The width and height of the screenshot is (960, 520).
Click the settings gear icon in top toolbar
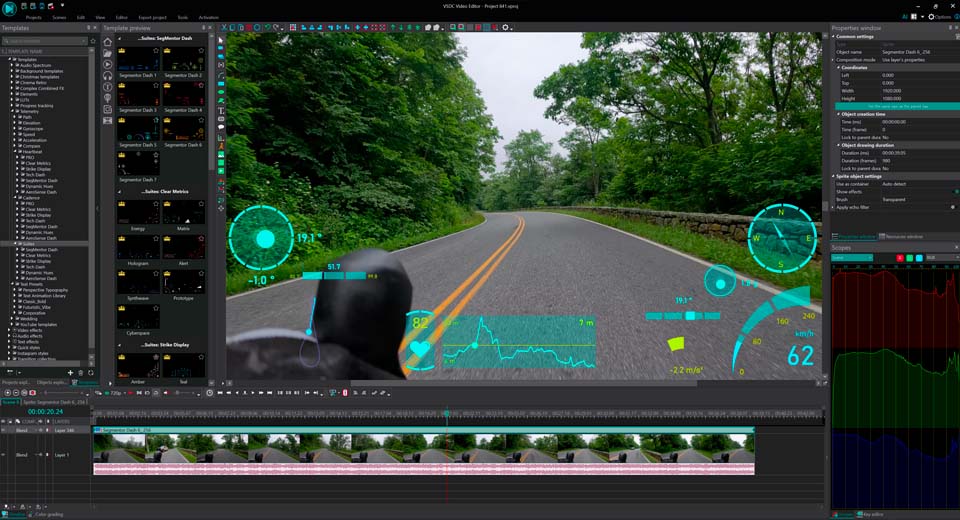pyautogui.click(x=505, y=28)
